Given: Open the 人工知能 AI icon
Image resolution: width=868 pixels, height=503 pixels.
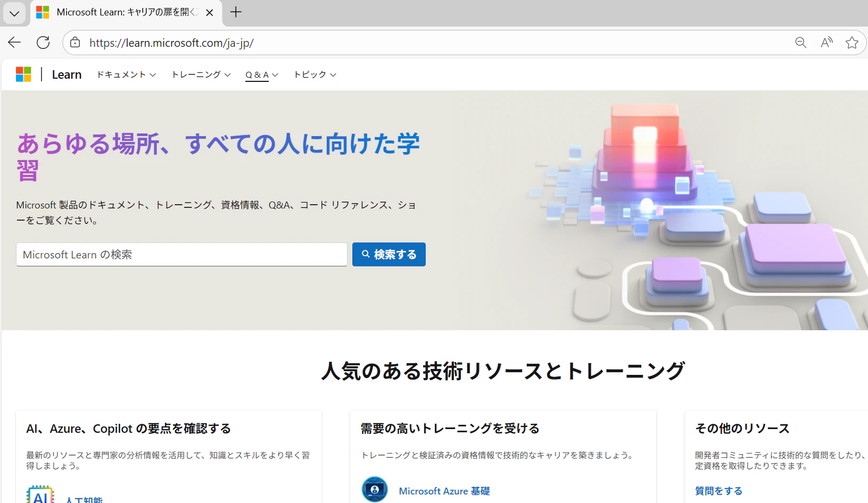Looking at the screenshot, I should click(x=40, y=494).
